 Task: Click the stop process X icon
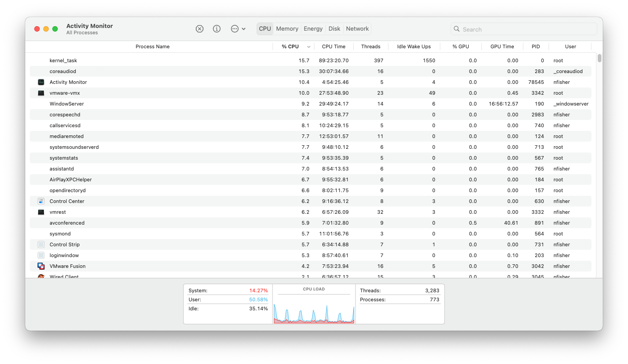point(199,29)
